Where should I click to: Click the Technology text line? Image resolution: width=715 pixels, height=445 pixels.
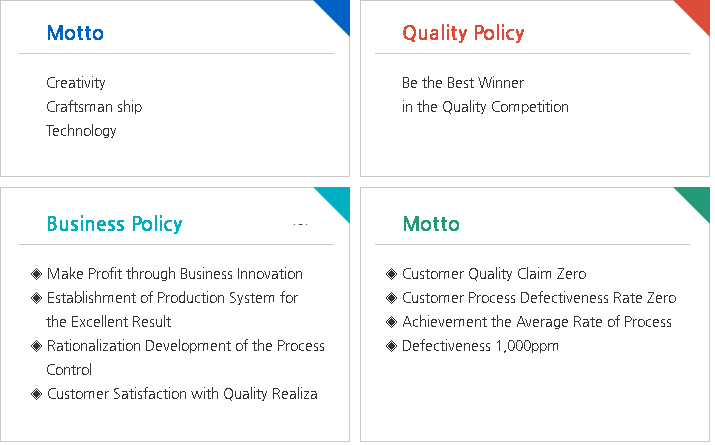point(81,131)
